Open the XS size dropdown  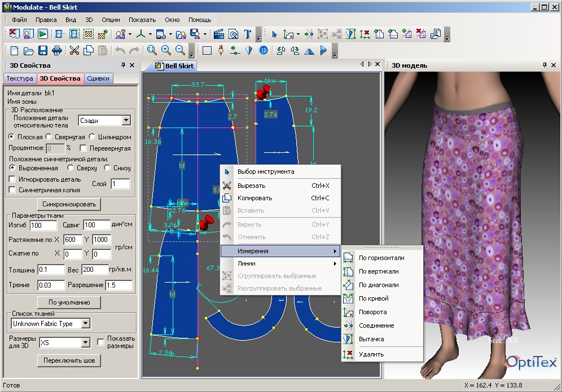[x=85, y=342]
